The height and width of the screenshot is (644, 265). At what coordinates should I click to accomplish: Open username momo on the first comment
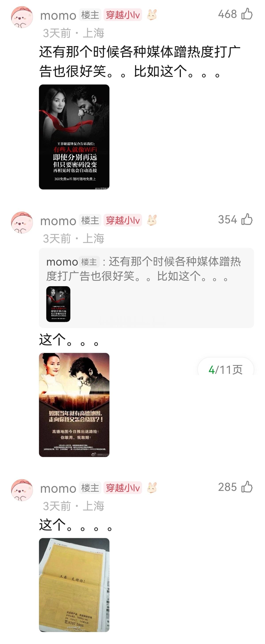[58, 15]
